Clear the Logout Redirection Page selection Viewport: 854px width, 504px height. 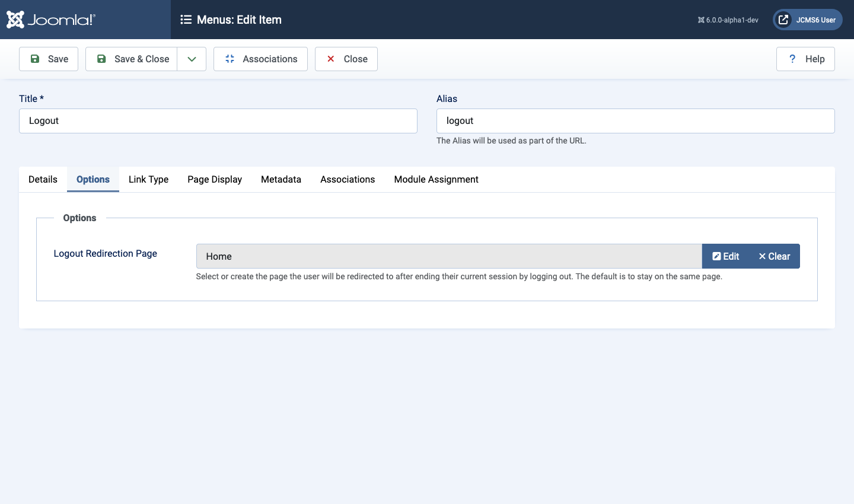pos(774,256)
